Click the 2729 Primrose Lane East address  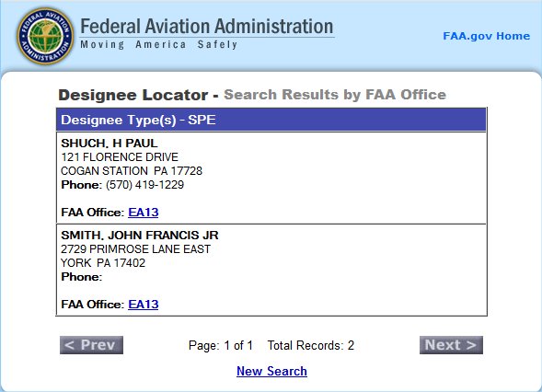click(135, 249)
